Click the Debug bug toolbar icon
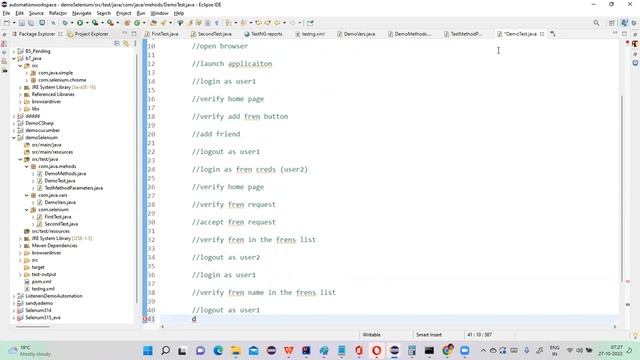 coord(64,23)
